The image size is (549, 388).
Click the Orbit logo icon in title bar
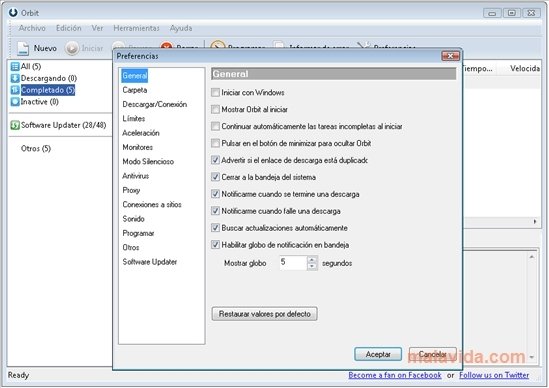tap(13, 13)
